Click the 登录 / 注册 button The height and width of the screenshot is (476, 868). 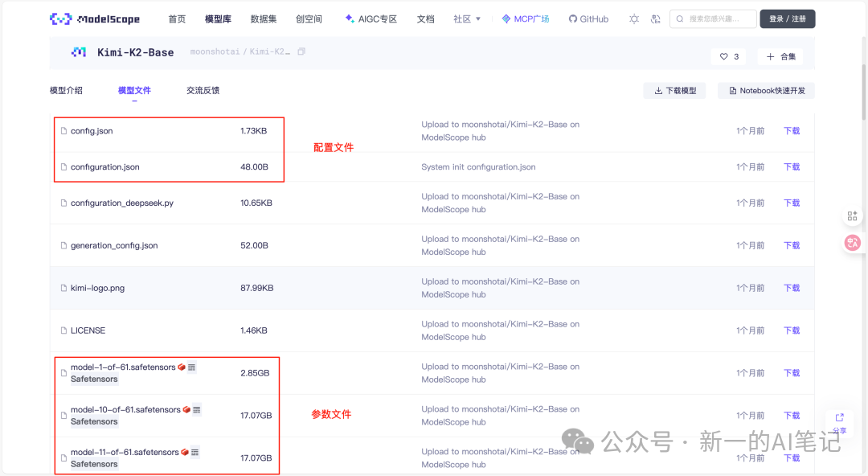pyautogui.click(x=787, y=18)
